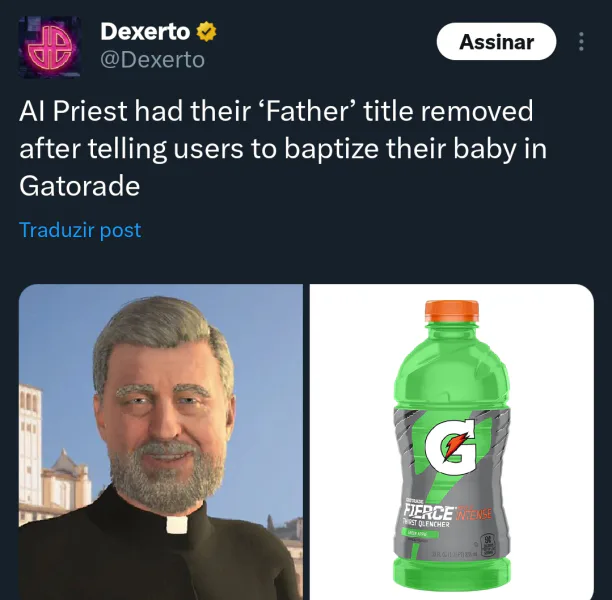Click the Fierce Intense label on the bottle
The height and width of the screenshot is (600, 612).
(448, 511)
